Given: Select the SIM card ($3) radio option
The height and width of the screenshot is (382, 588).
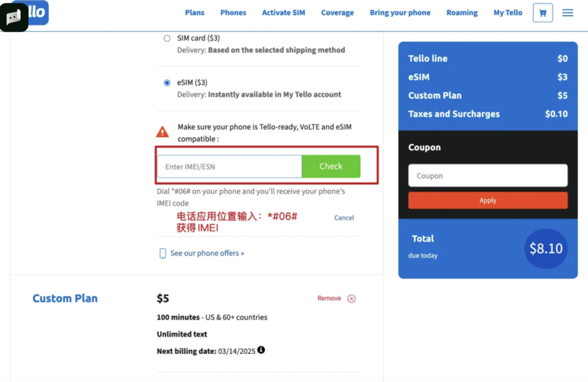Looking at the screenshot, I should tap(167, 38).
